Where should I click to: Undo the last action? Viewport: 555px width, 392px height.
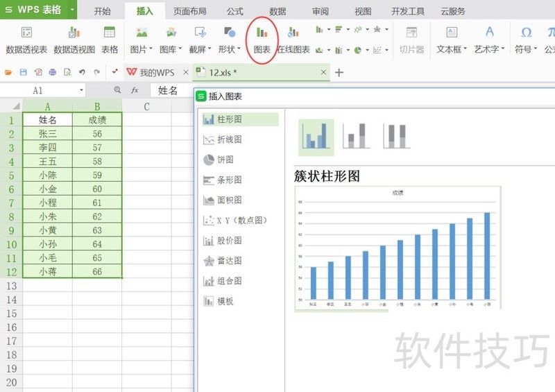[x=82, y=72]
